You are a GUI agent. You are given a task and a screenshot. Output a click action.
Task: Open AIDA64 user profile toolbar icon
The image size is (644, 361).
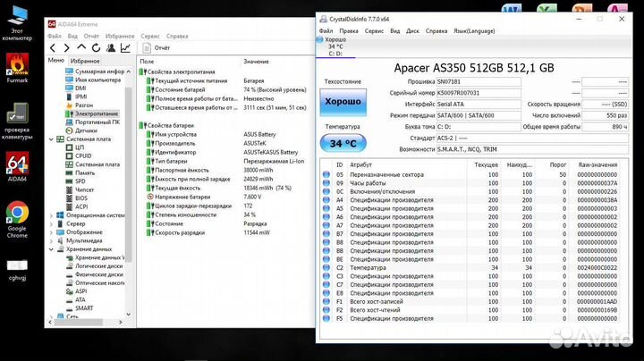click(111, 48)
